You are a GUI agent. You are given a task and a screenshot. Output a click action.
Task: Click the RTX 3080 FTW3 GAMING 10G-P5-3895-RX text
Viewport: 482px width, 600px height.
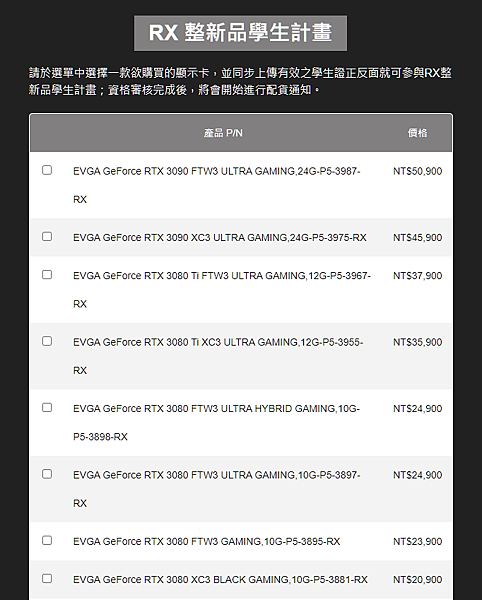[x=207, y=541]
